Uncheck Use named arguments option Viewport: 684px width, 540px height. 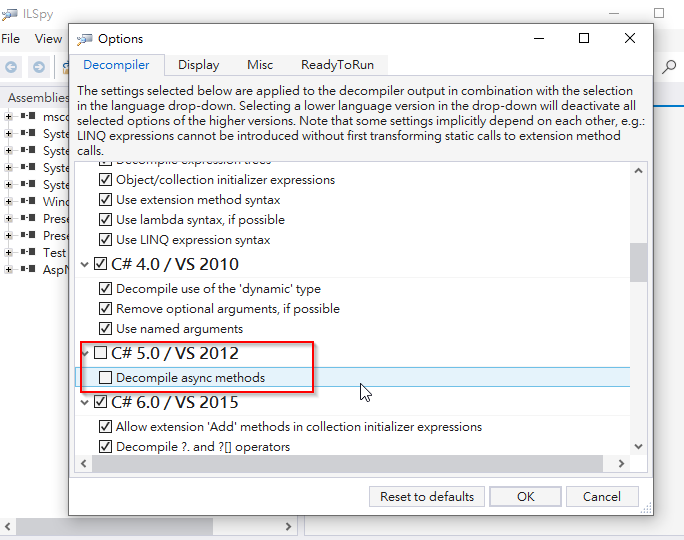(106, 329)
